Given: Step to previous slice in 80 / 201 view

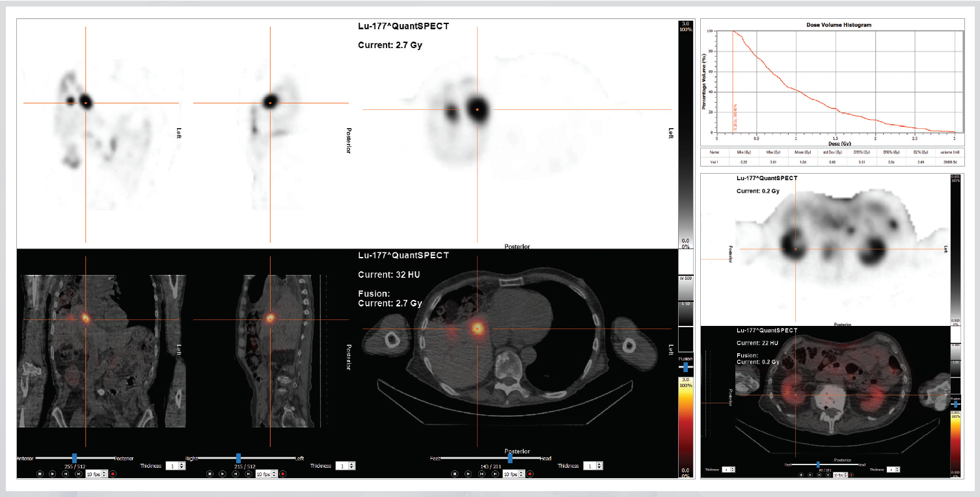Looking at the screenshot, I should pos(819,475).
